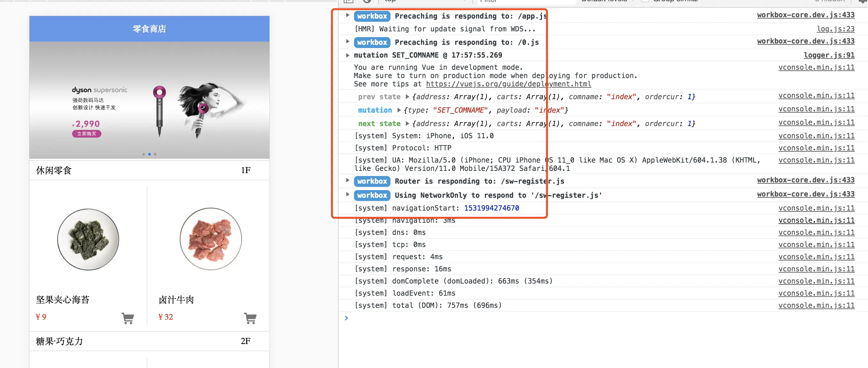
Task: Add 坚果夹心海苔 to cart via cart icon
Action: tap(128, 318)
